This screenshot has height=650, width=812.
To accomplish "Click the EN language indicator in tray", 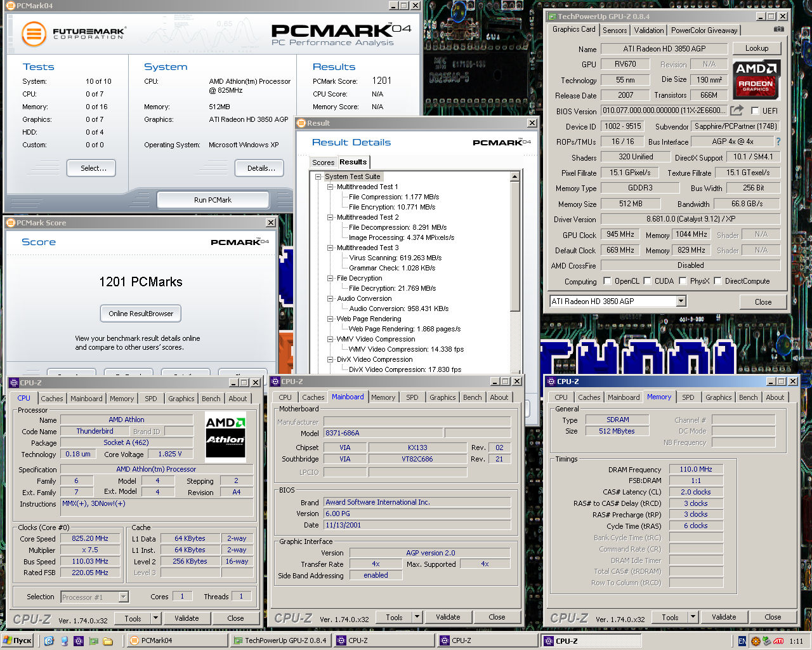I will (742, 641).
